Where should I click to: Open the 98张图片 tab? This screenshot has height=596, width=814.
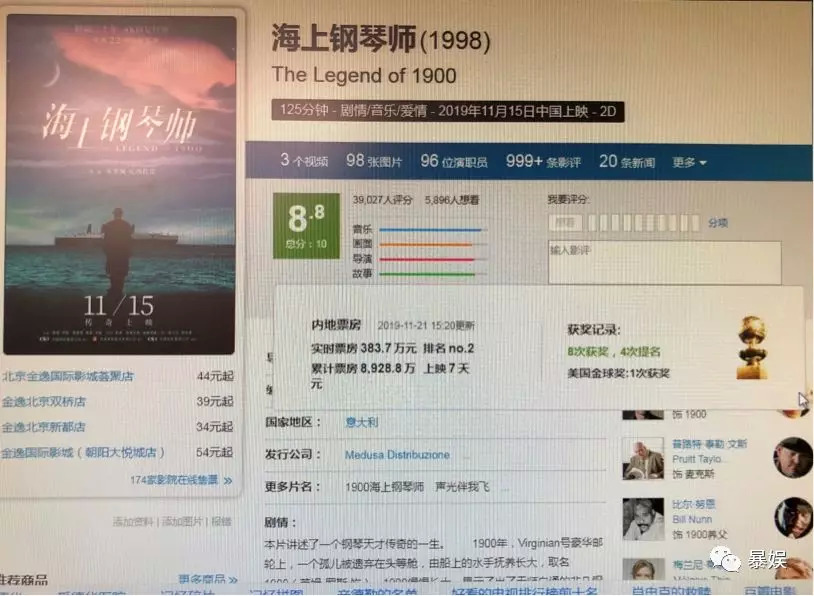click(374, 161)
